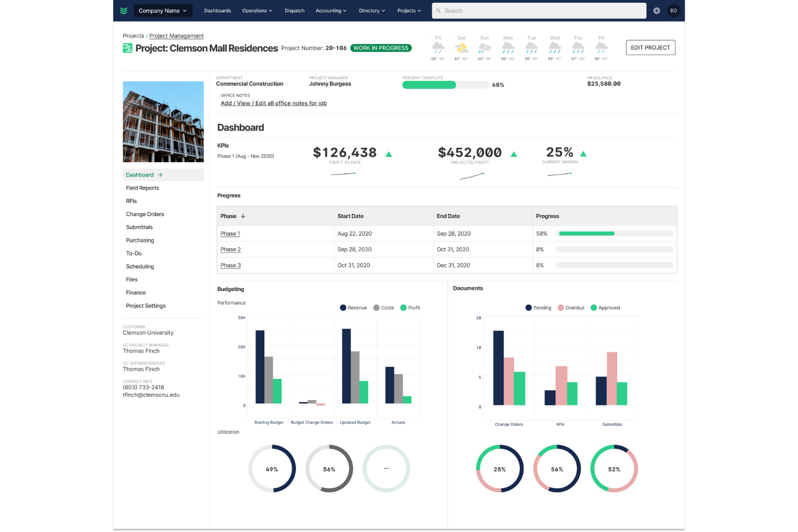Toggle the Approved legend in Documents chart
The width and height of the screenshot is (798, 532).
(x=605, y=308)
